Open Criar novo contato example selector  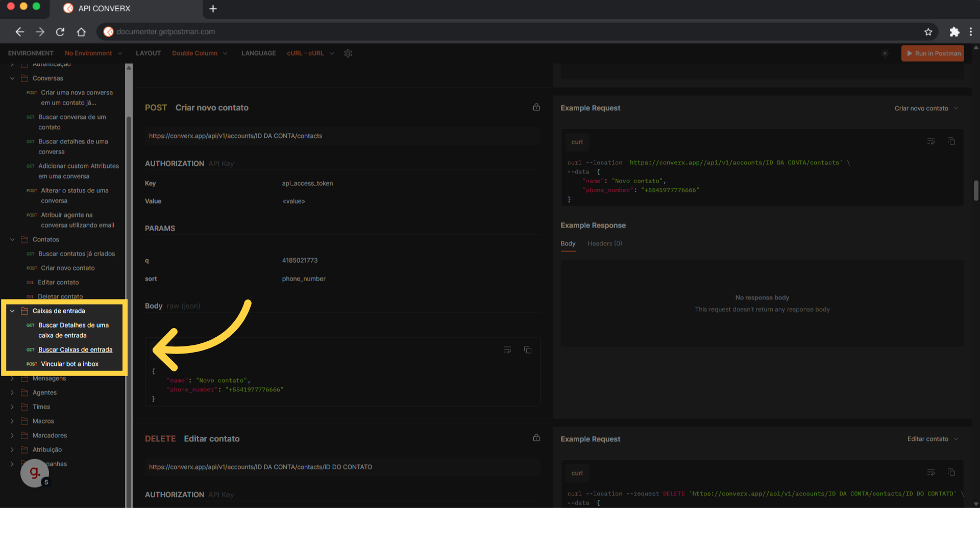(926, 108)
